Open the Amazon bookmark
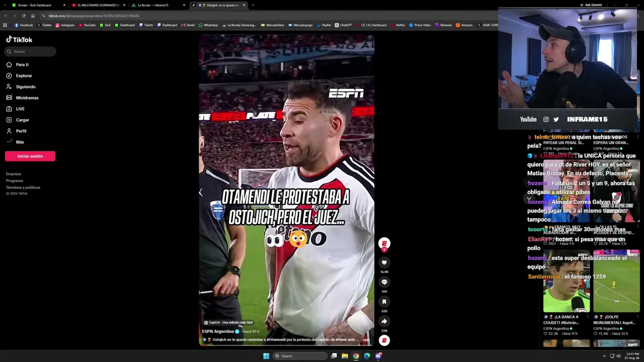The image size is (644, 362). pos(464,25)
